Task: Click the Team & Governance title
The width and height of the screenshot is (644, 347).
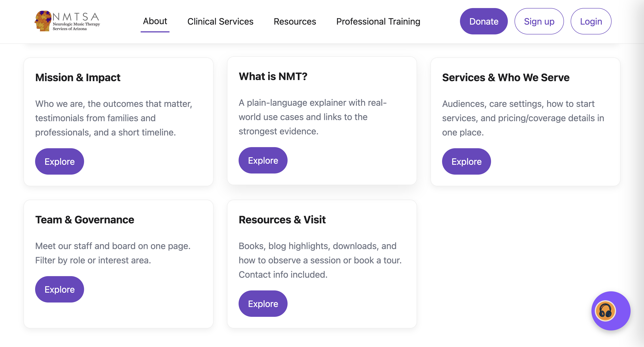Action: [x=85, y=220]
